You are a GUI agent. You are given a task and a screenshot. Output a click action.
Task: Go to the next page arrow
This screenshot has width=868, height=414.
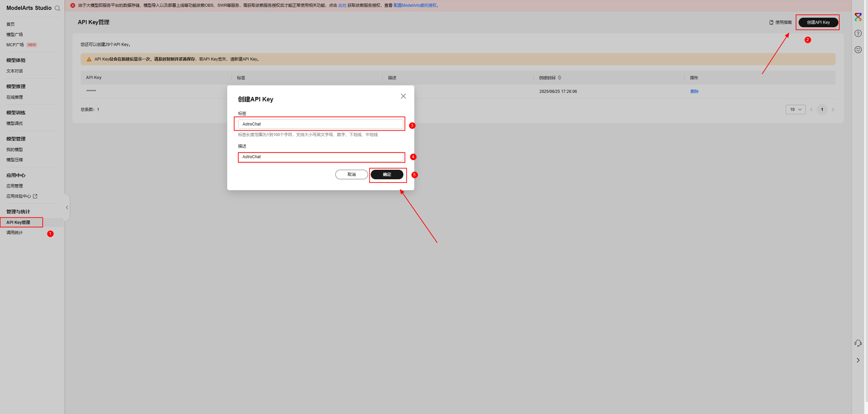coord(833,110)
